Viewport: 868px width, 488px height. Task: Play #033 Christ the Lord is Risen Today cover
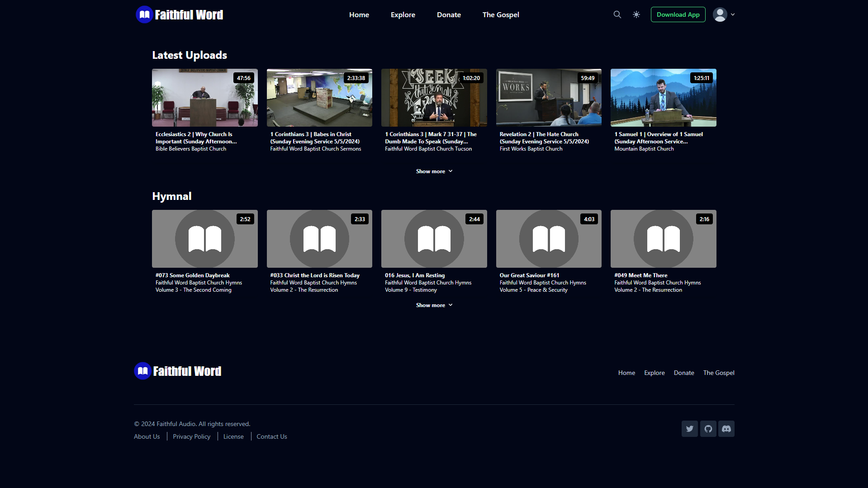pos(319,239)
